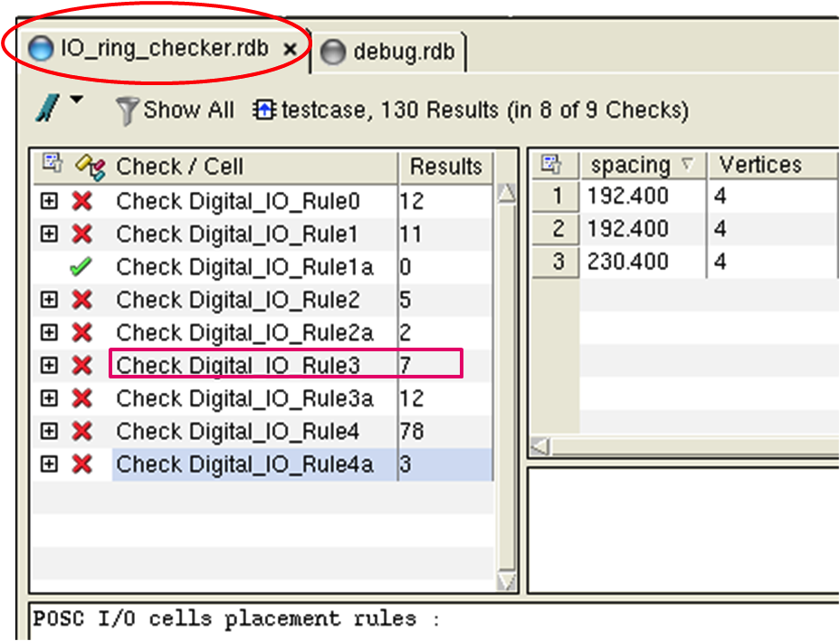This screenshot has width=840, height=641.
Task: Expand Check Digital_IO_Rule0 tree node
Action: point(49,201)
